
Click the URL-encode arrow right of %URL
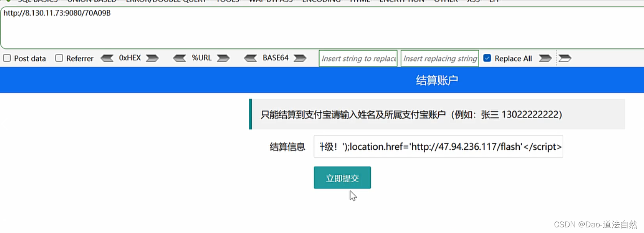(x=223, y=58)
